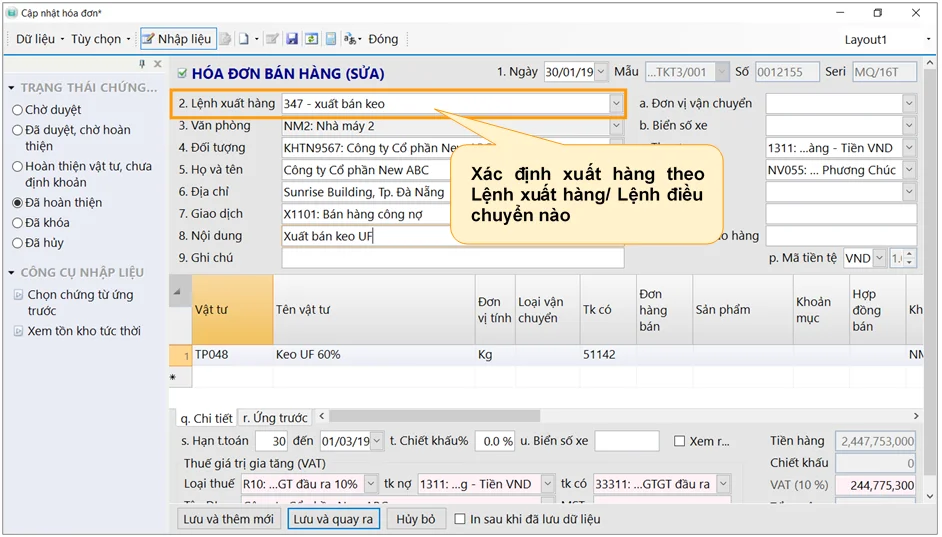Click the green refresh icon in toolbar
The height and width of the screenshot is (537, 942).
tap(311, 39)
